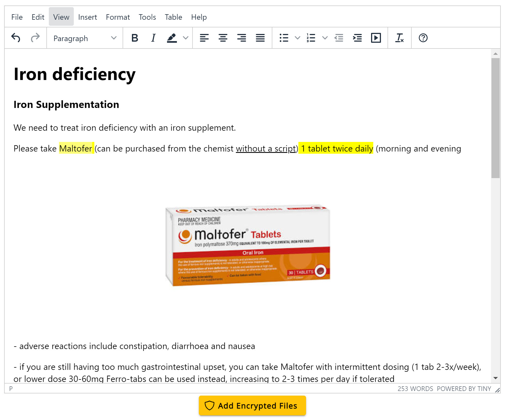This screenshot has height=420, width=506.
Task: Click the adverse reactions line
Action: pyautogui.click(x=134, y=346)
